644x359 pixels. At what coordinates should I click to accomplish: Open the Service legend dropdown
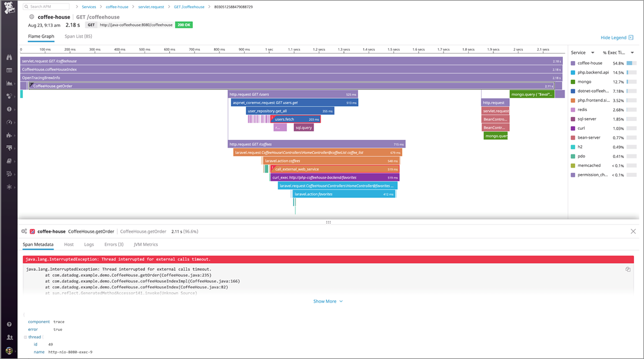tap(582, 52)
